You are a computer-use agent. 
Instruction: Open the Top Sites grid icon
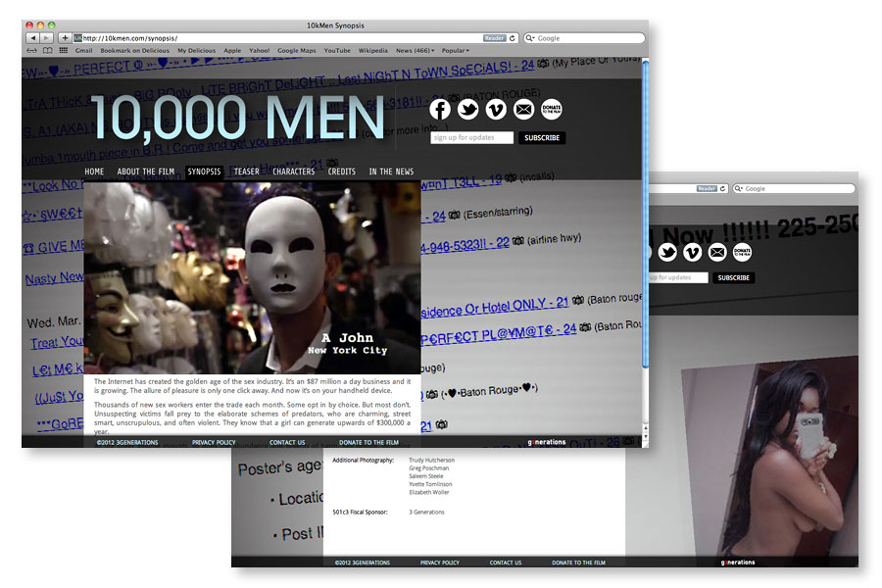point(64,50)
